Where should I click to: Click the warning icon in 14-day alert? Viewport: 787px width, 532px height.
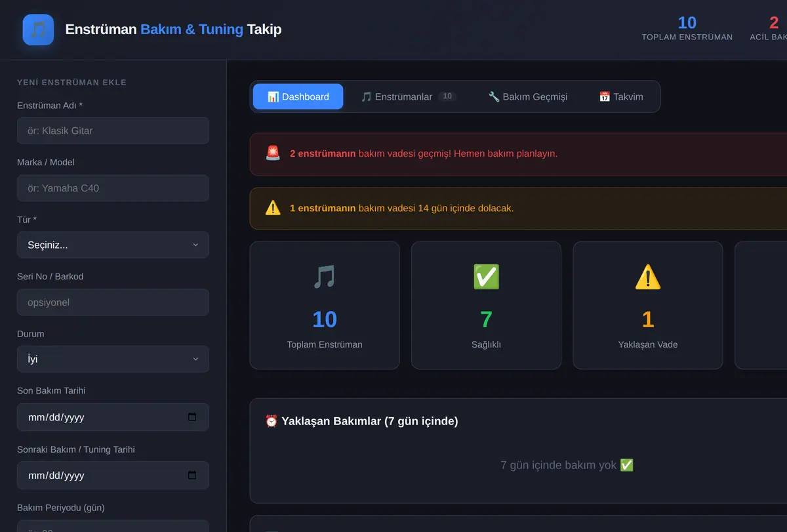pyautogui.click(x=273, y=208)
